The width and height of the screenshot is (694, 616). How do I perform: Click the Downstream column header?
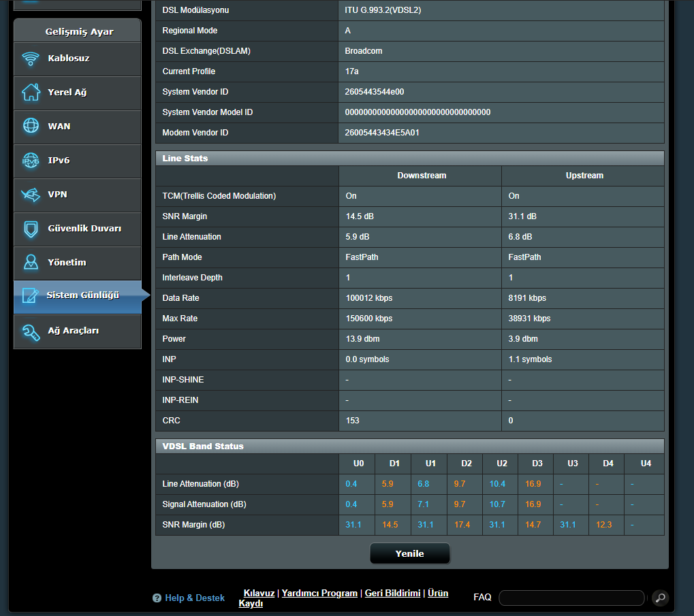click(x=422, y=176)
